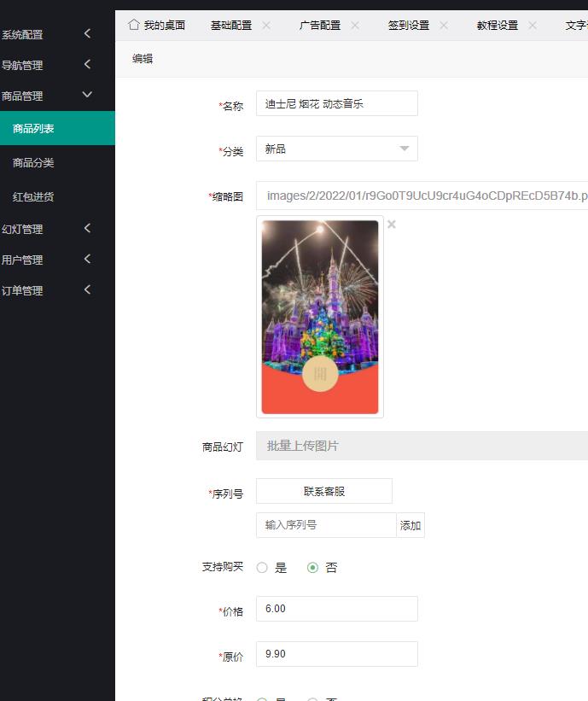Close the 签到设置 tab
The height and width of the screenshot is (701, 588).
pos(444,26)
